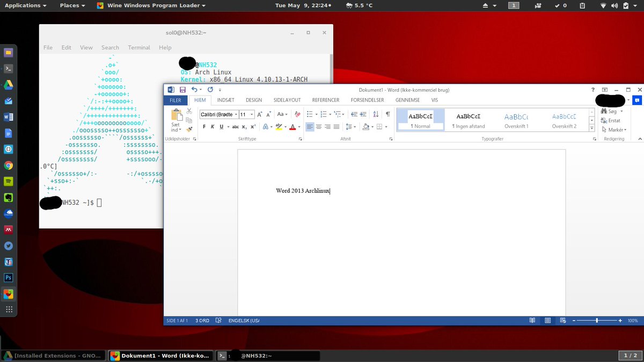Open the FILER tab
The image size is (644, 362).
175,100
